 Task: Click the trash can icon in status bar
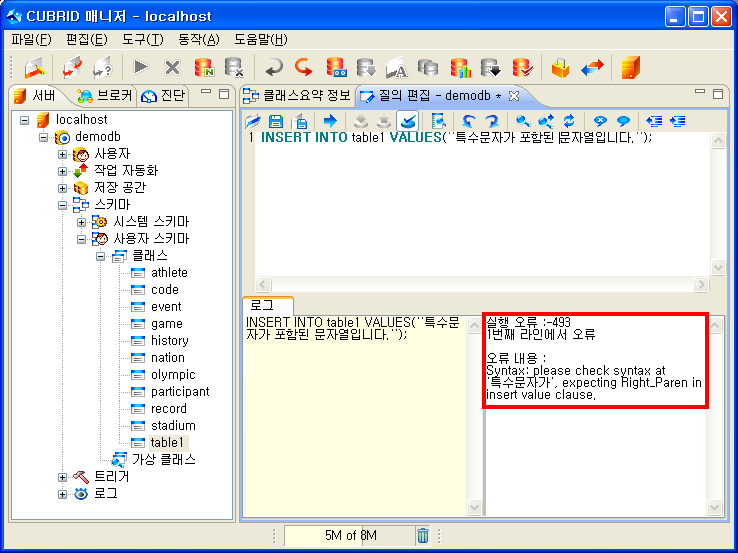pyautogui.click(x=423, y=536)
